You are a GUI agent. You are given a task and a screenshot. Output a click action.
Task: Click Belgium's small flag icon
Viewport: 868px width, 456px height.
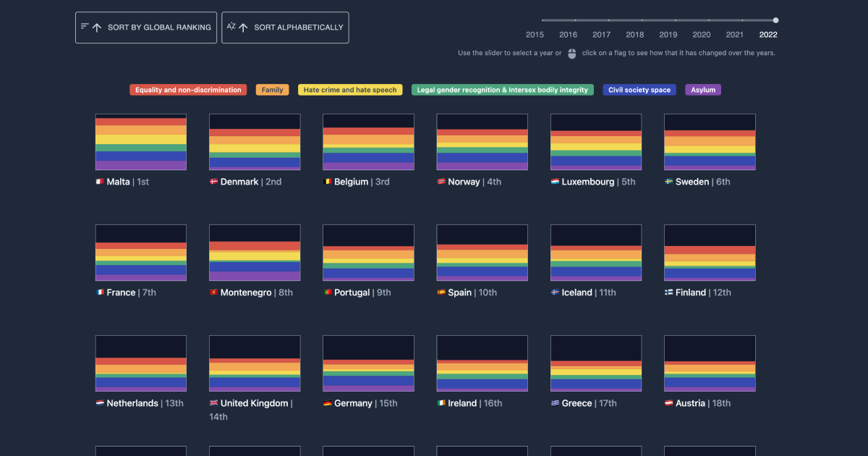pos(327,182)
